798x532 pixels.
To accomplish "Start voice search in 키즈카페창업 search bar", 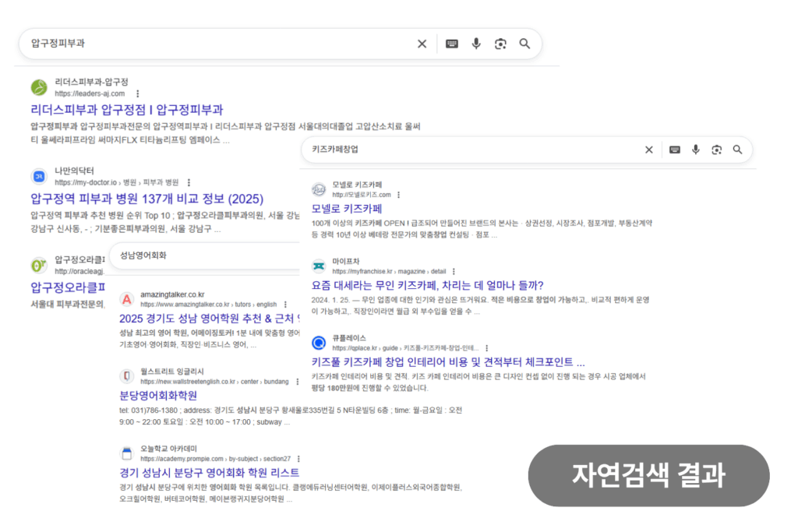I will 696,150.
